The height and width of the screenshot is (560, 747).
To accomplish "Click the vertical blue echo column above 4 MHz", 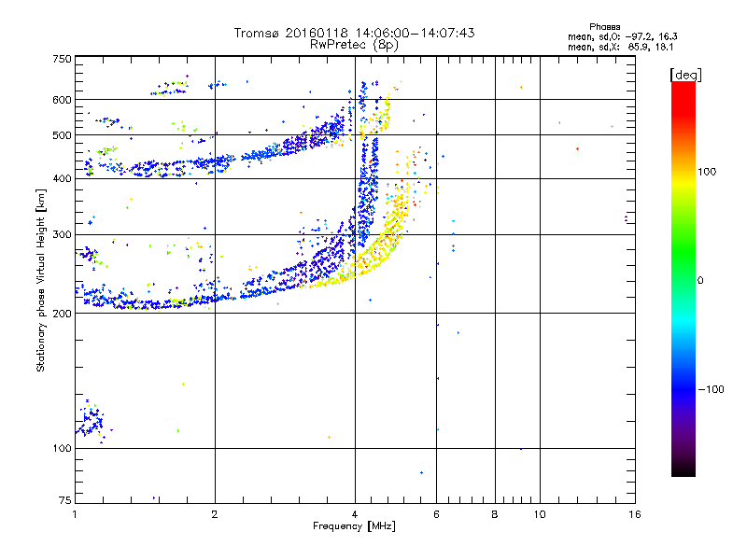I will (368, 190).
